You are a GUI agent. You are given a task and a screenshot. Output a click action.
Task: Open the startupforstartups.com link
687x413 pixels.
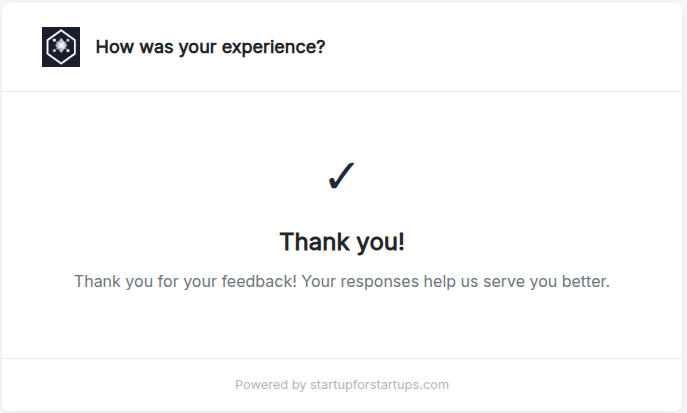click(379, 384)
